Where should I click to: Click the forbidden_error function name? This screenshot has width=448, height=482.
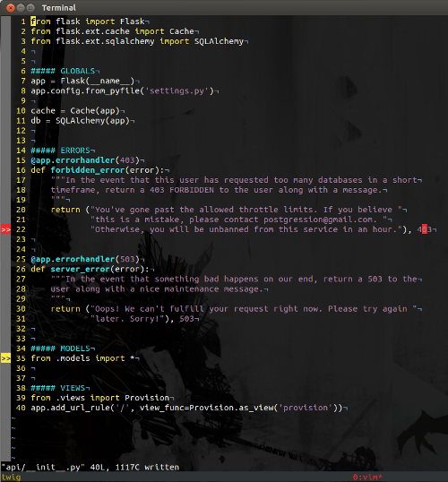(x=88, y=170)
